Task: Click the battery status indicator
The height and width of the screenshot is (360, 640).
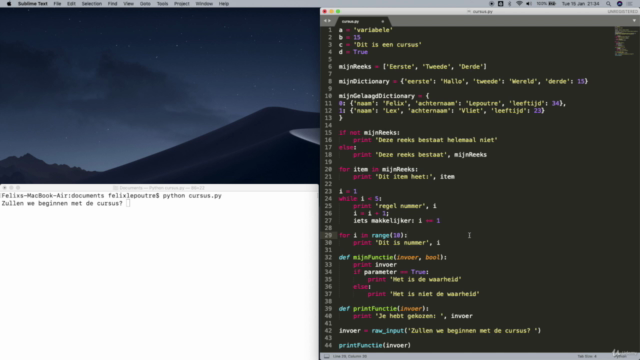Action: point(546,4)
